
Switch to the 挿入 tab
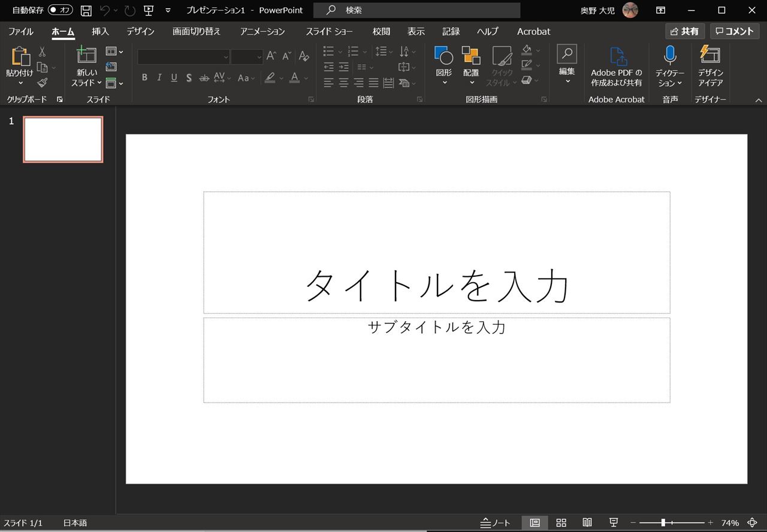[x=101, y=32]
